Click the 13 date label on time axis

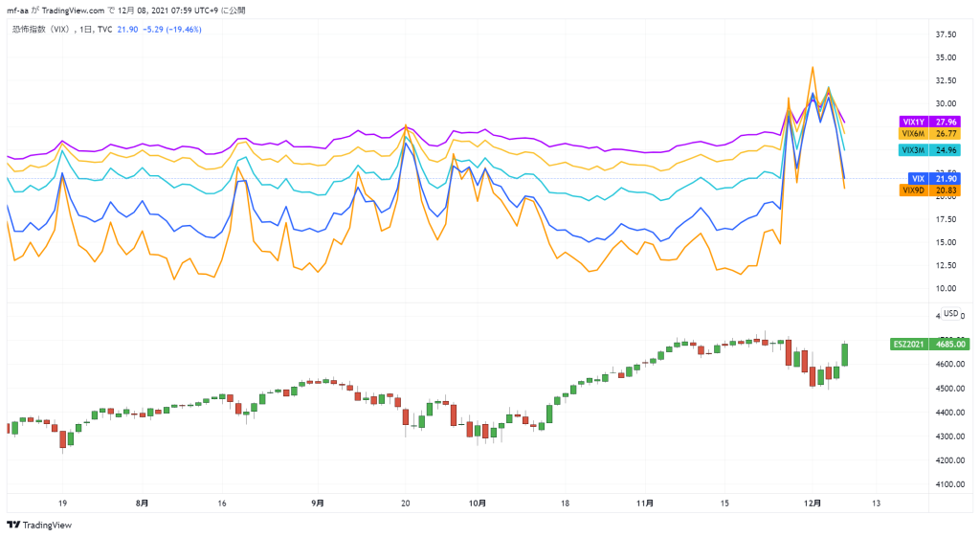point(877,503)
